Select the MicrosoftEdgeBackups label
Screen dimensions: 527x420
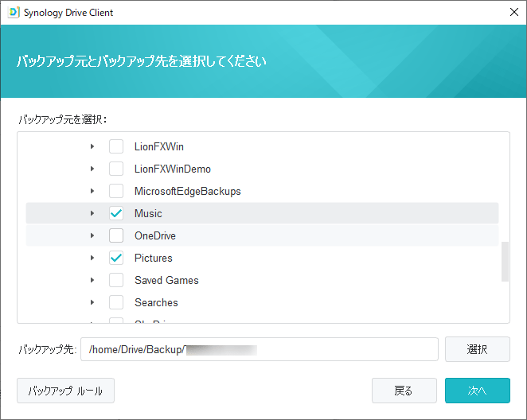coord(188,192)
